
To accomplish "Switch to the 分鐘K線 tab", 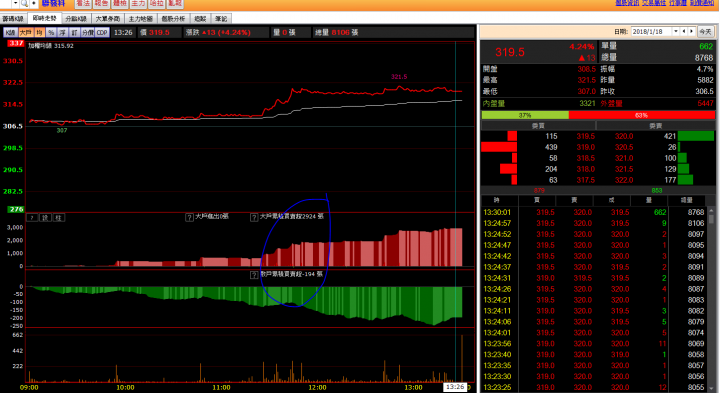I will [x=76, y=19].
